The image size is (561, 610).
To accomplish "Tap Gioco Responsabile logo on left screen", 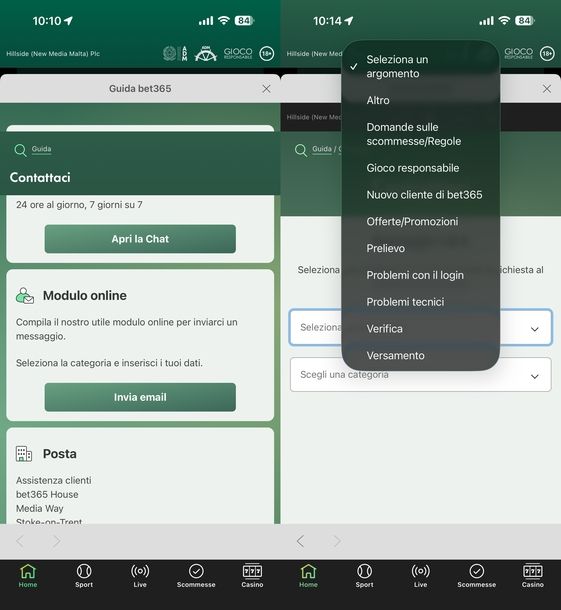I will click(238, 53).
